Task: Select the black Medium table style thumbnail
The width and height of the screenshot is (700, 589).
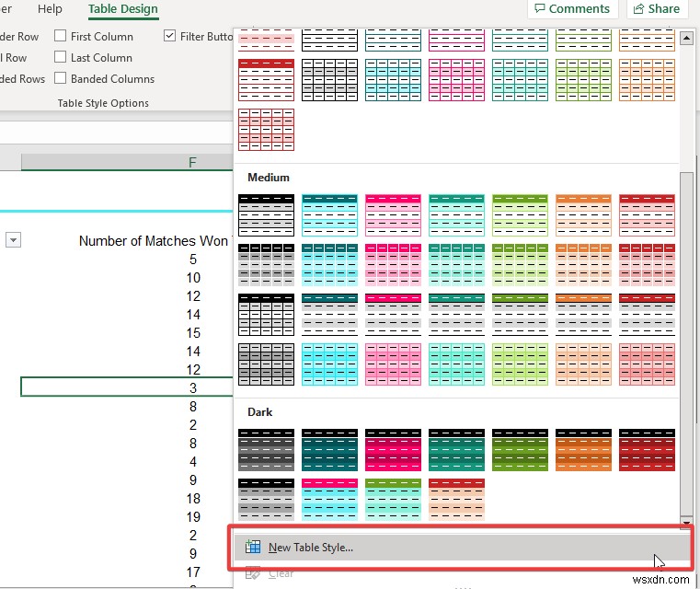Action: click(266, 214)
